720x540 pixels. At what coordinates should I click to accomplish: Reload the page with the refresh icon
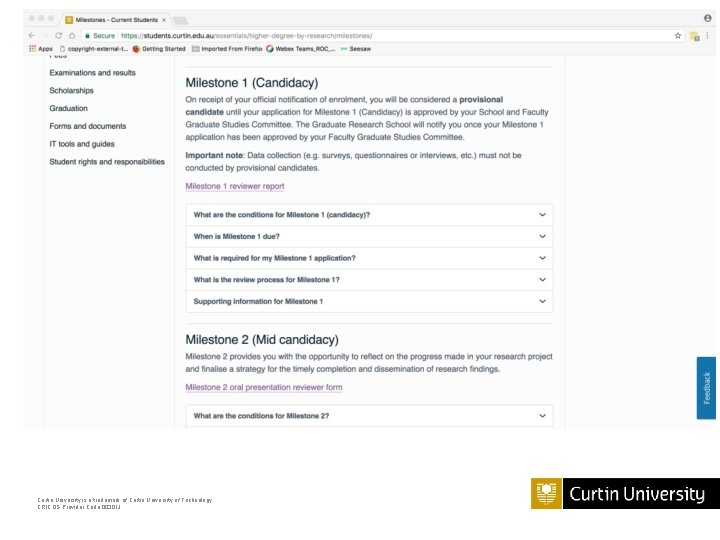(58, 35)
